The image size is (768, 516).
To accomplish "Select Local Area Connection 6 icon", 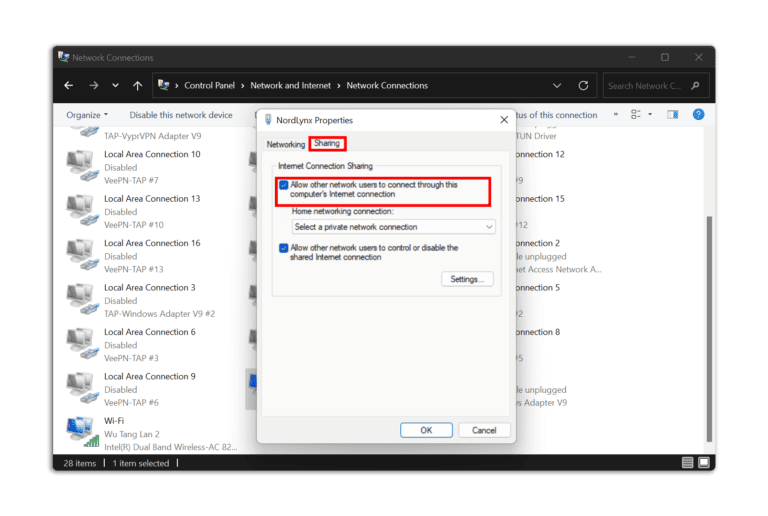I will tap(82, 344).
